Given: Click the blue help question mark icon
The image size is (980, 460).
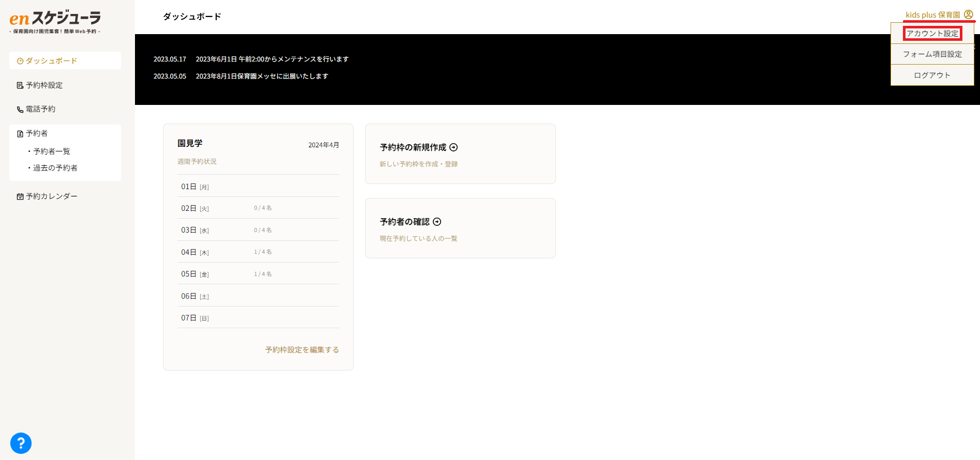Looking at the screenshot, I should [x=21, y=443].
